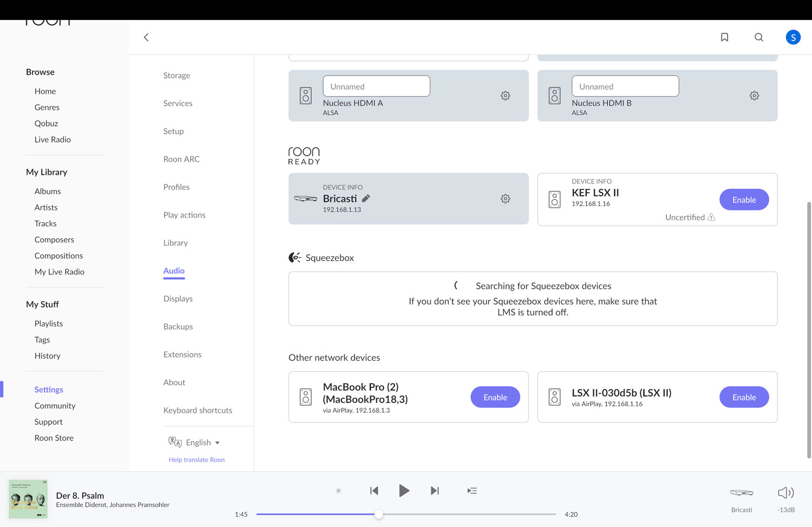The height and width of the screenshot is (527, 812).
Task: Enable LSX II-030d5b AirPlay device
Action: (x=744, y=397)
